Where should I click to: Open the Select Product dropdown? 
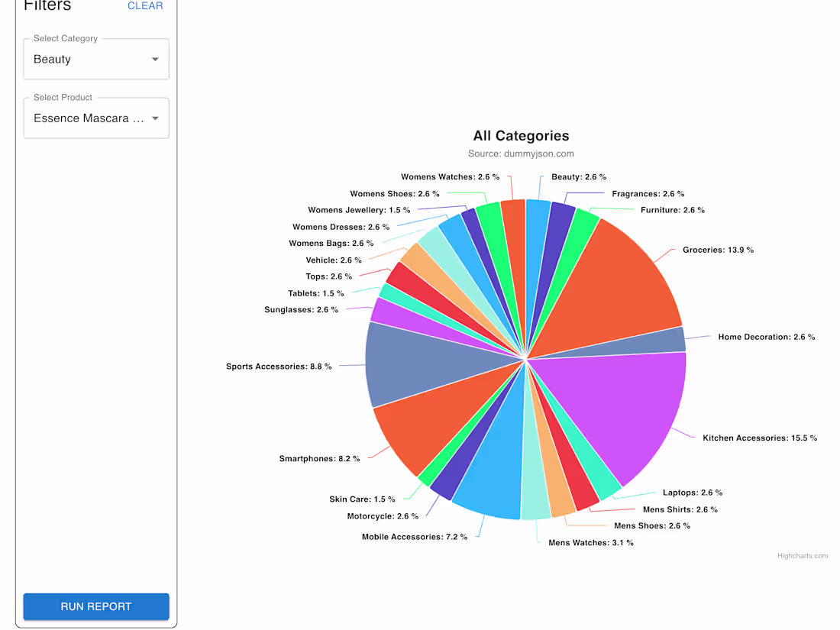coord(96,118)
